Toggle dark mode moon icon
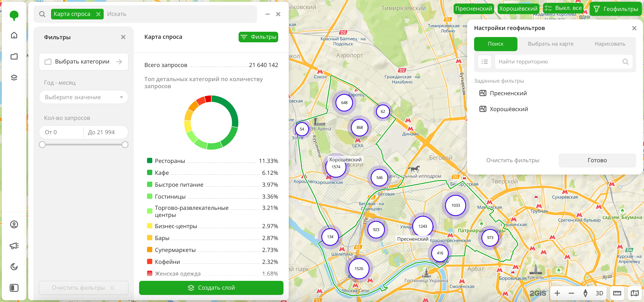644x302 pixels. pos(14,267)
